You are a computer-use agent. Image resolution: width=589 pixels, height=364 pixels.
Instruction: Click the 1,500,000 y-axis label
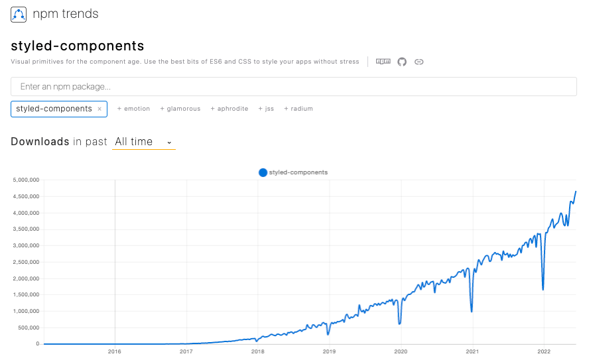click(x=27, y=295)
